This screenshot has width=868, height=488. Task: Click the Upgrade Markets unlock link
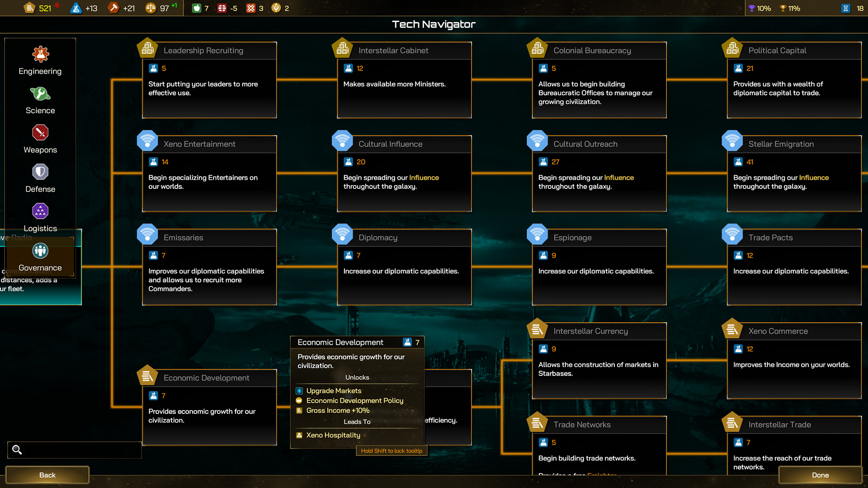334,390
